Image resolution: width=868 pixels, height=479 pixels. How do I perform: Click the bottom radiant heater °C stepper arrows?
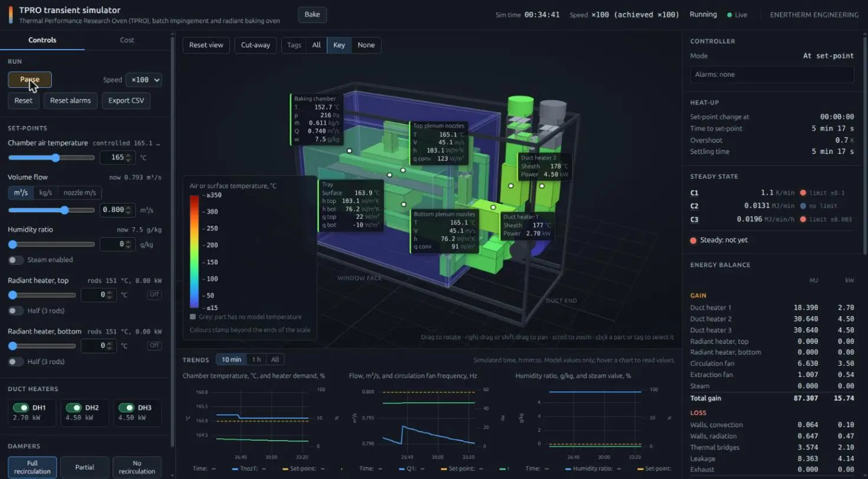(x=110, y=346)
